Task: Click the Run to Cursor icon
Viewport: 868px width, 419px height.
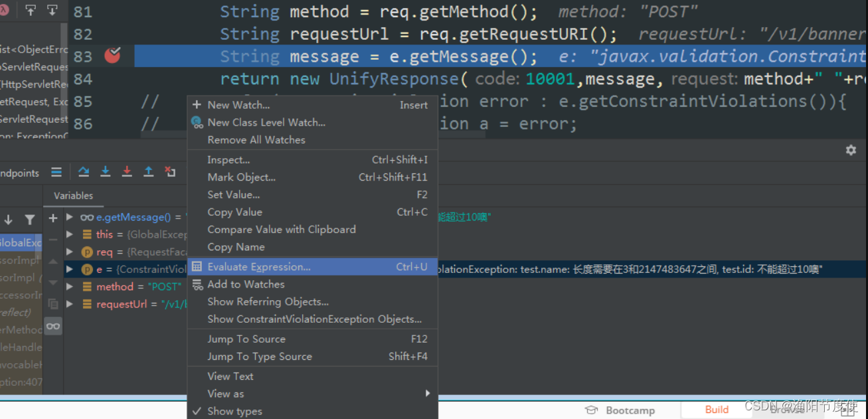Action: pyautogui.click(x=171, y=171)
